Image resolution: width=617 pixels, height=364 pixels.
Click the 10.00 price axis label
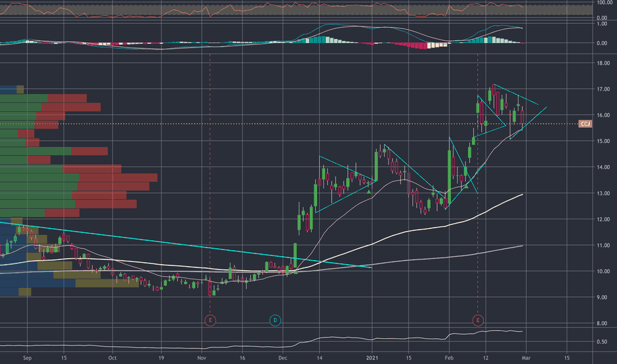pyautogui.click(x=603, y=271)
